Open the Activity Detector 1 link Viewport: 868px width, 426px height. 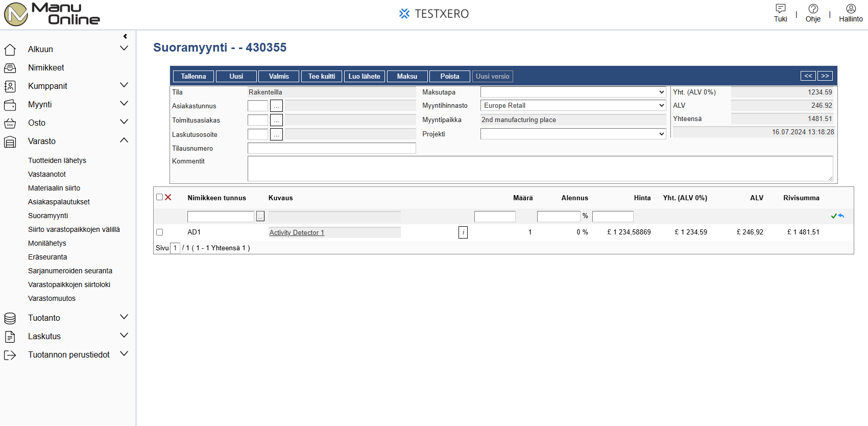click(297, 232)
